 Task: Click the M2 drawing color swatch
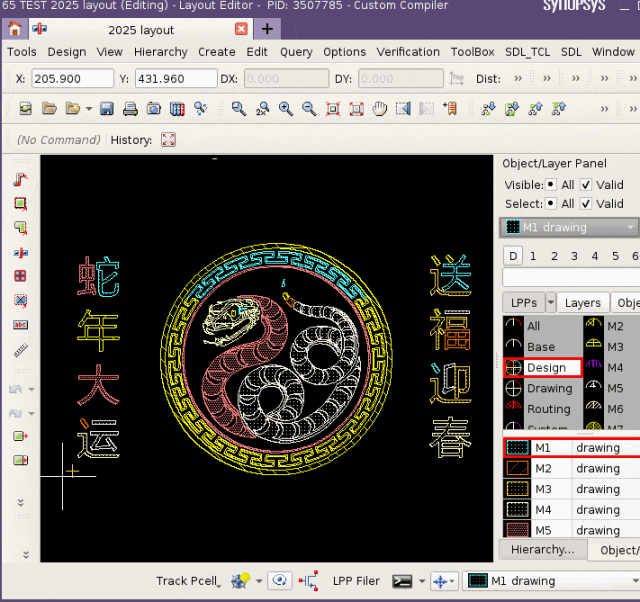pos(517,468)
